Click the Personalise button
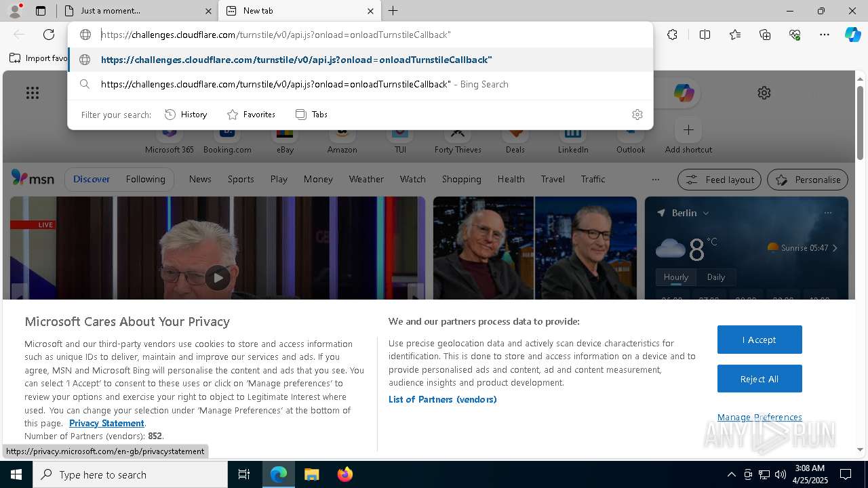 click(808, 180)
